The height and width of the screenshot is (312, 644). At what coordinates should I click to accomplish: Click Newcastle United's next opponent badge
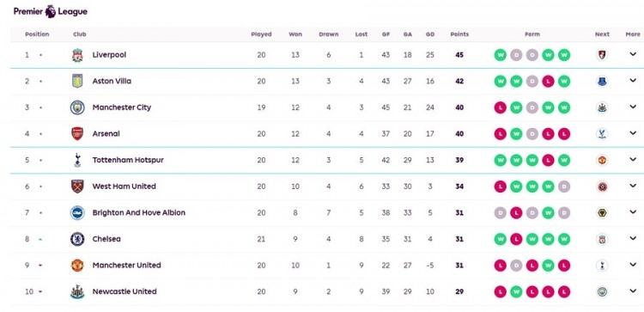click(602, 292)
